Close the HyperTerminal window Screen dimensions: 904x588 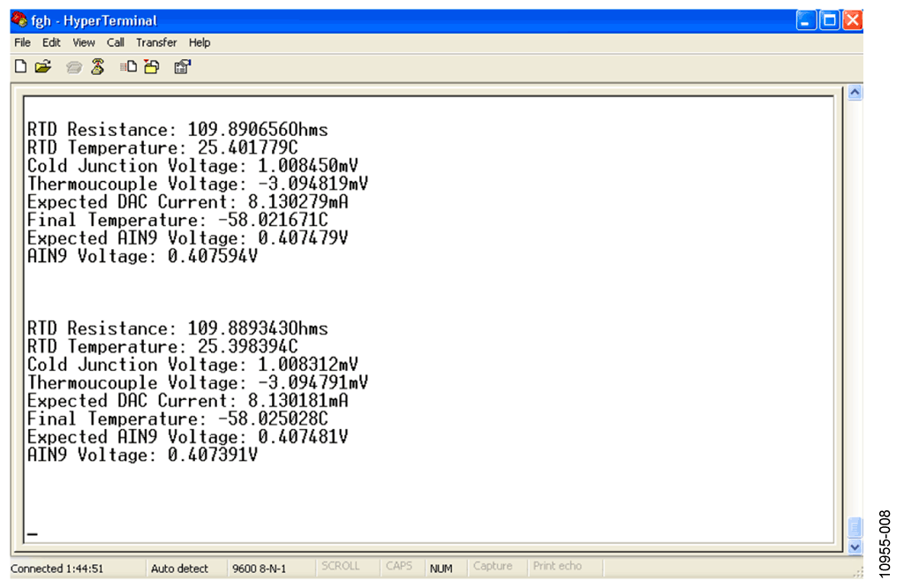pyautogui.click(x=853, y=21)
